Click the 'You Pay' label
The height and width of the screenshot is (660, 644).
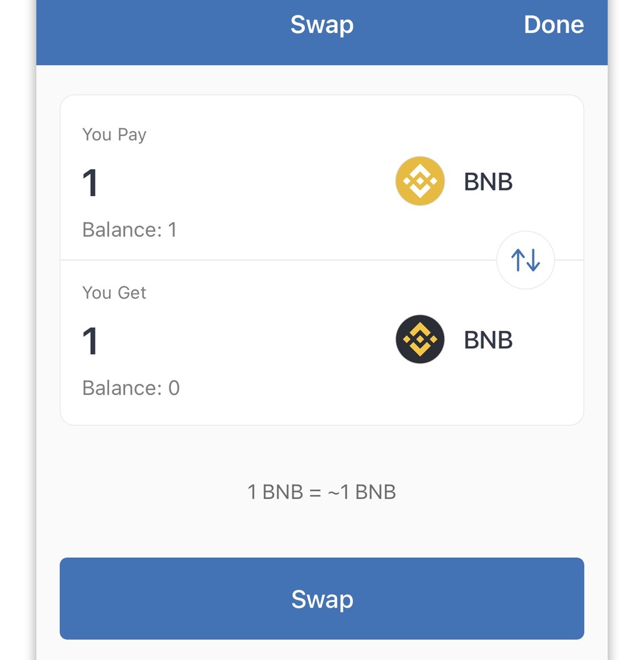(x=114, y=135)
